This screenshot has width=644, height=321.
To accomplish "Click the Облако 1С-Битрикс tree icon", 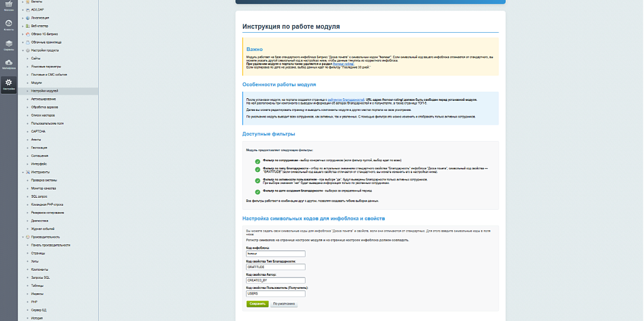I will coord(28,34).
